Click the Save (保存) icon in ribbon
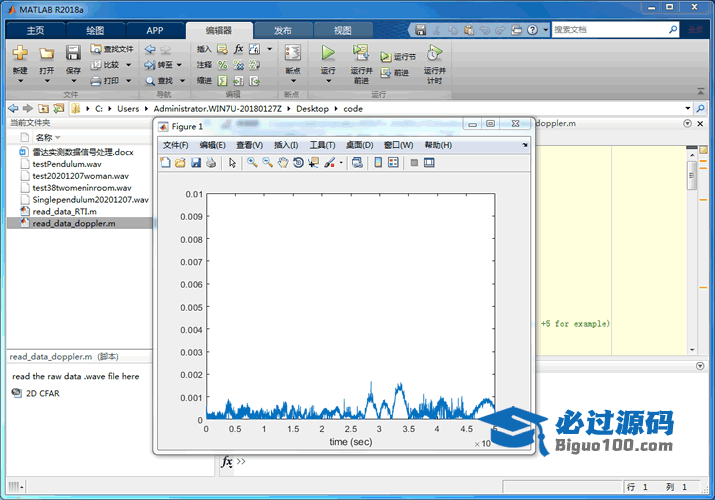715x500 pixels. point(73,53)
